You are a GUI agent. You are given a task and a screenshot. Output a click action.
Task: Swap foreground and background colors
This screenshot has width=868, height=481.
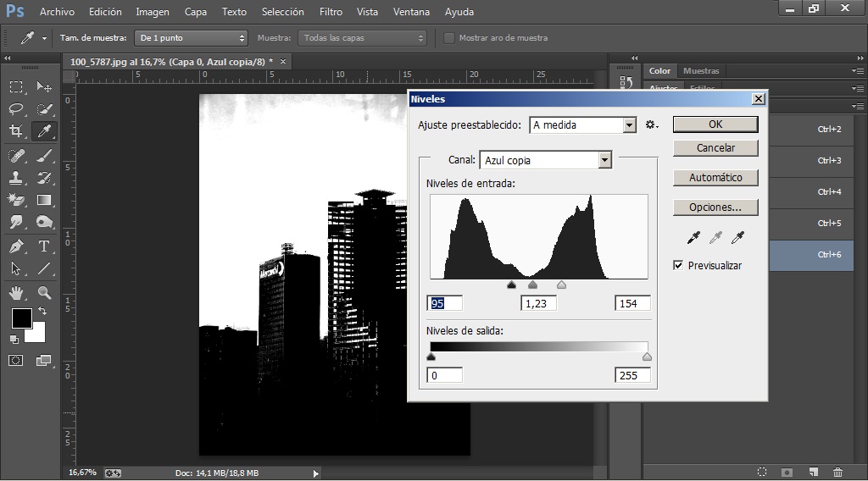(x=42, y=311)
